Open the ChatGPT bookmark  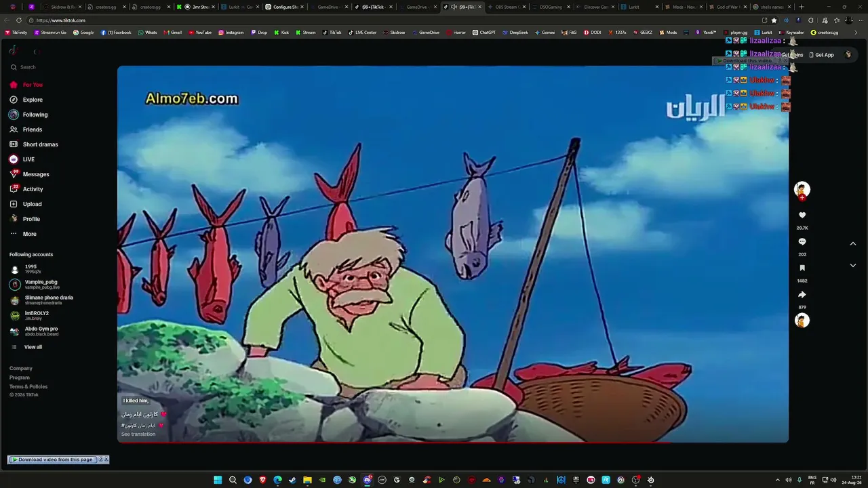[484, 33]
